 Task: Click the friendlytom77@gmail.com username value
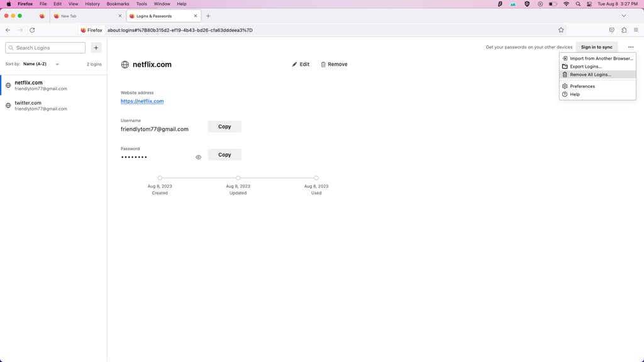pyautogui.click(x=155, y=129)
